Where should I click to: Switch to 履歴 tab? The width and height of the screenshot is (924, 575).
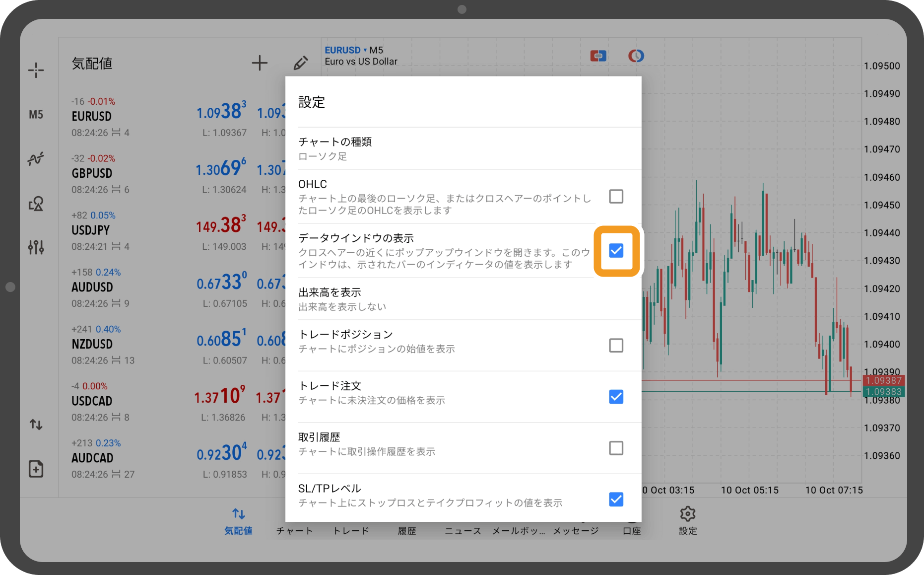pyautogui.click(x=407, y=531)
